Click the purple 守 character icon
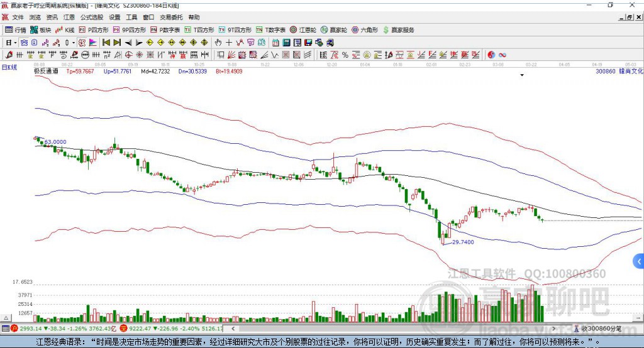 pos(250,43)
